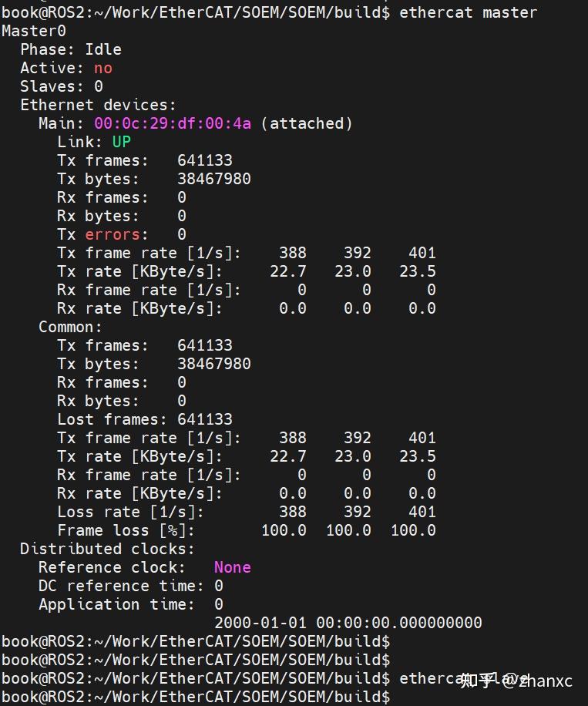Select the Master0 heading line
The width and height of the screenshot is (588, 706).
34,31
